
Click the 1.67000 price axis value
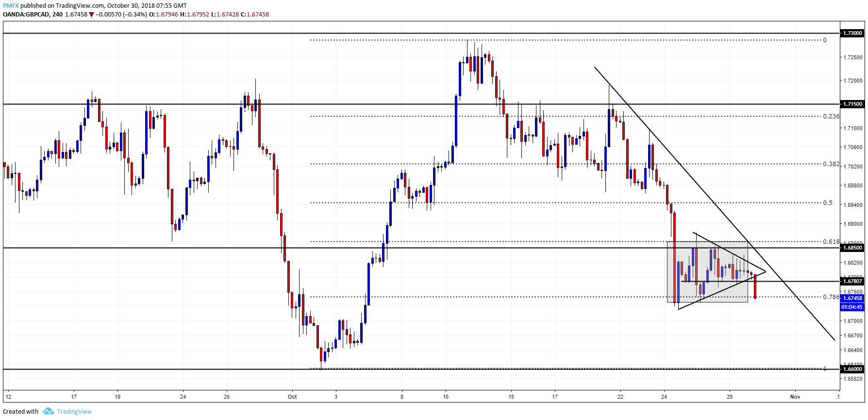tap(853, 321)
